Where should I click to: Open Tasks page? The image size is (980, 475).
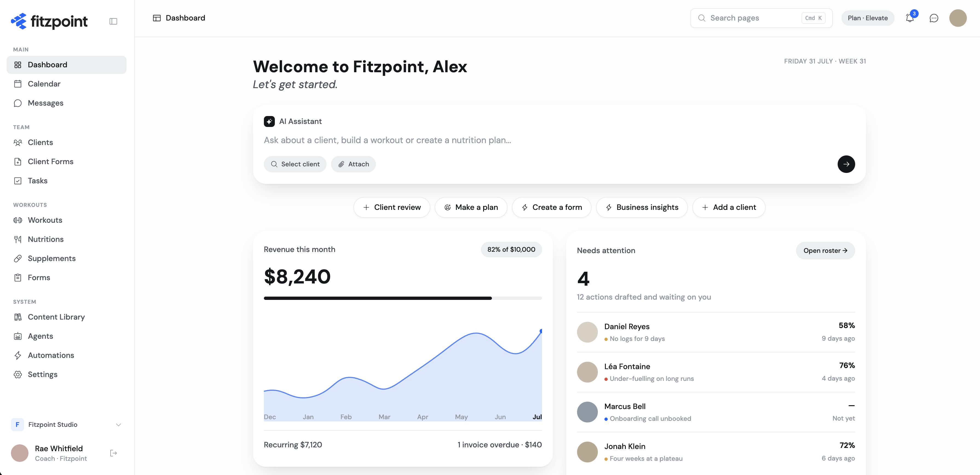click(x=67, y=181)
